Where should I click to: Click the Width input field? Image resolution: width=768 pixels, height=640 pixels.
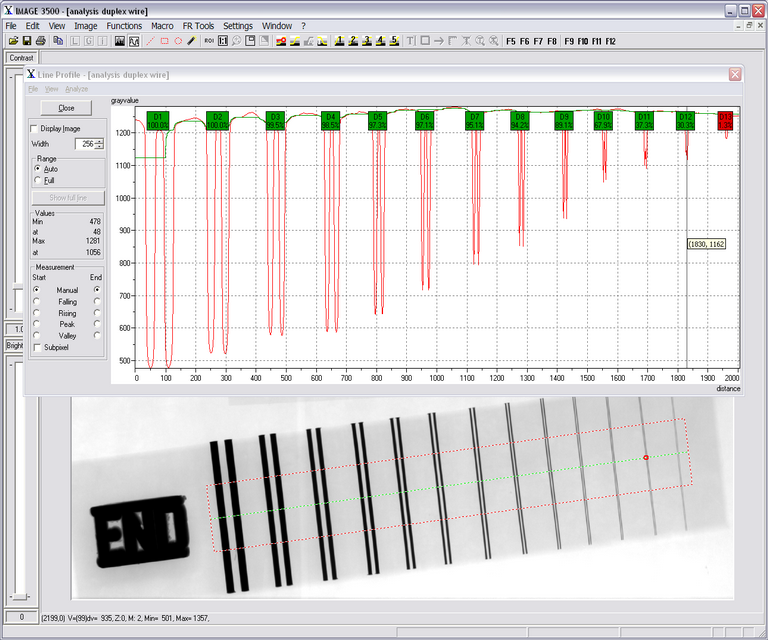coord(85,144)
